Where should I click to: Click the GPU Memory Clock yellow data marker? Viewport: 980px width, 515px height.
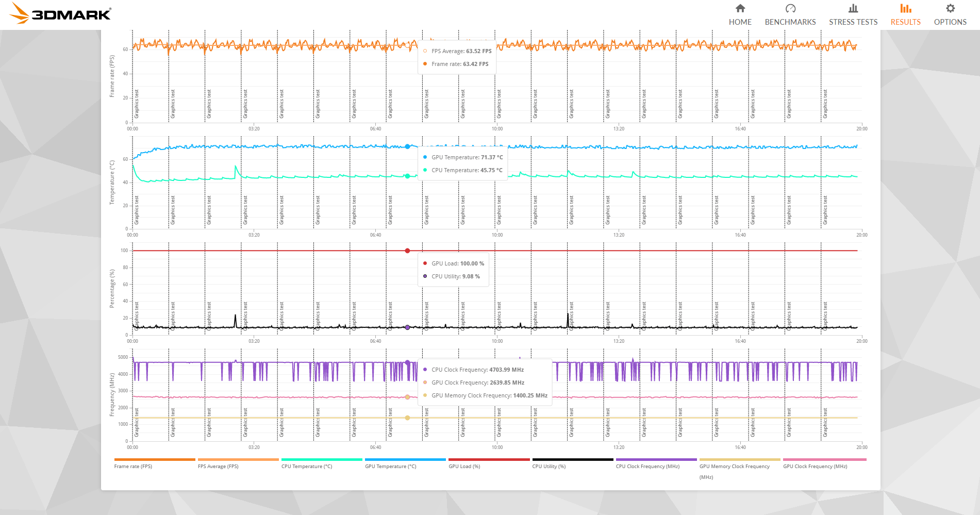(407, 418)
